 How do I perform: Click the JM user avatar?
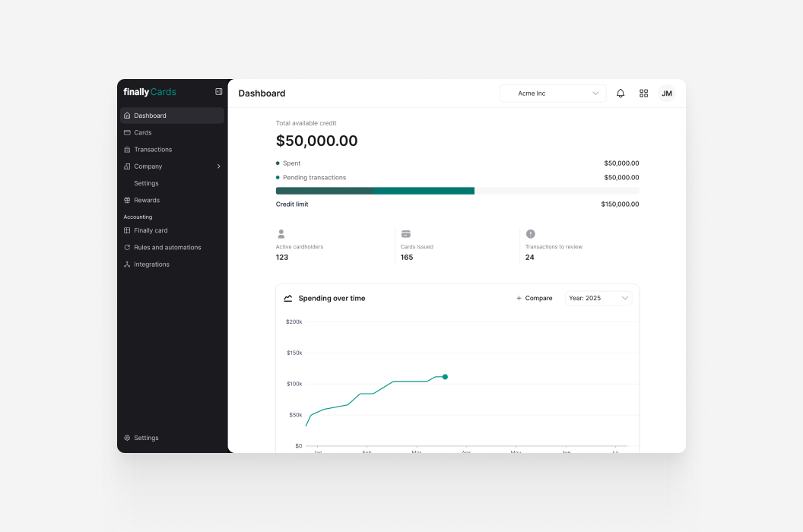tap(667, 93)
